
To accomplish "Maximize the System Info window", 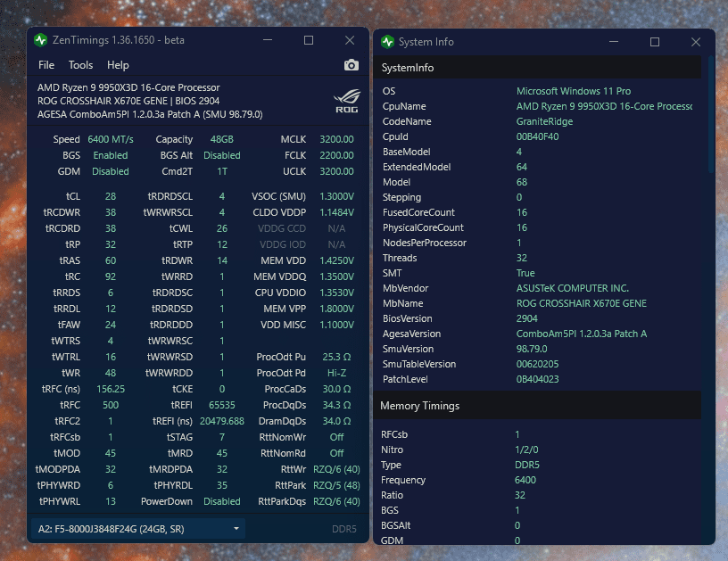I will point(655,42).
